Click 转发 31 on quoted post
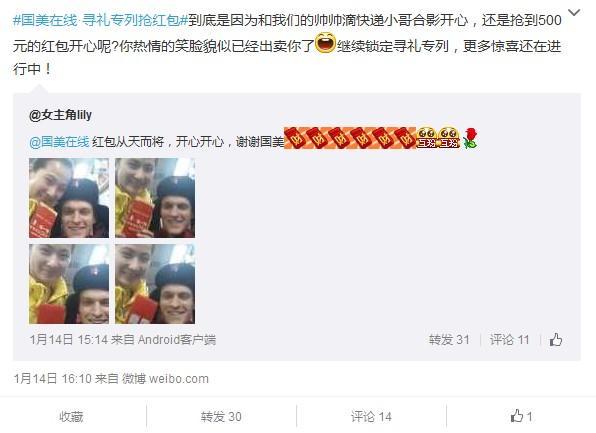Image resolution: width=596 pixels, height=433 pixels. point(449,339)
